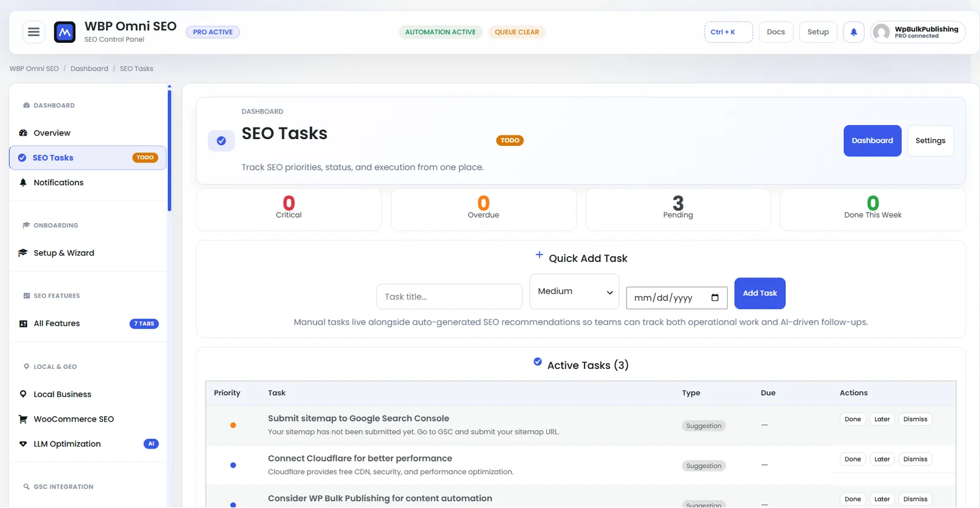The width and height of the screenshot is (980, 508).
Task: Mark the WP Bulk Publishing task Done
Action: click(853, 499)
